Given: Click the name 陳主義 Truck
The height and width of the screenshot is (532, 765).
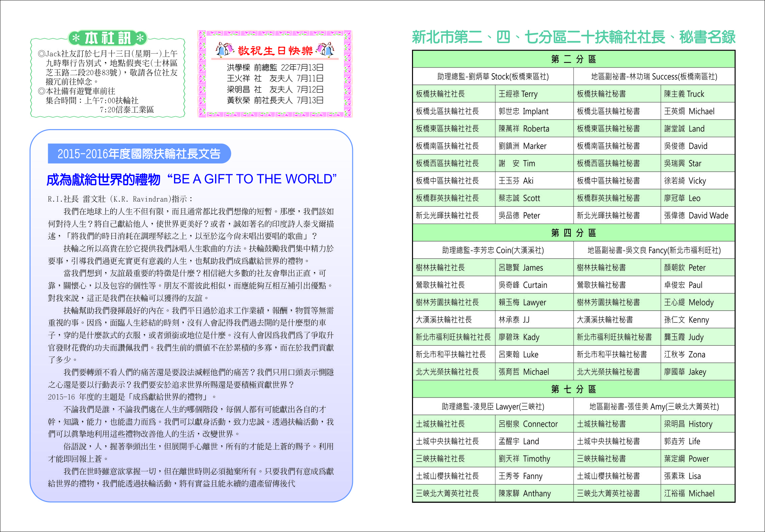Looking at the screenshot, I should coord(684,94).
